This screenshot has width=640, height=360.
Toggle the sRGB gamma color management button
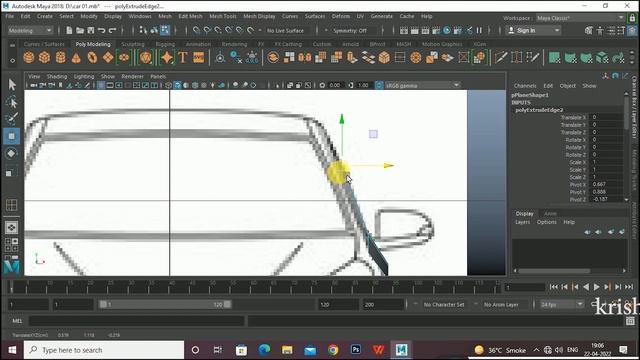coord(379,85)
